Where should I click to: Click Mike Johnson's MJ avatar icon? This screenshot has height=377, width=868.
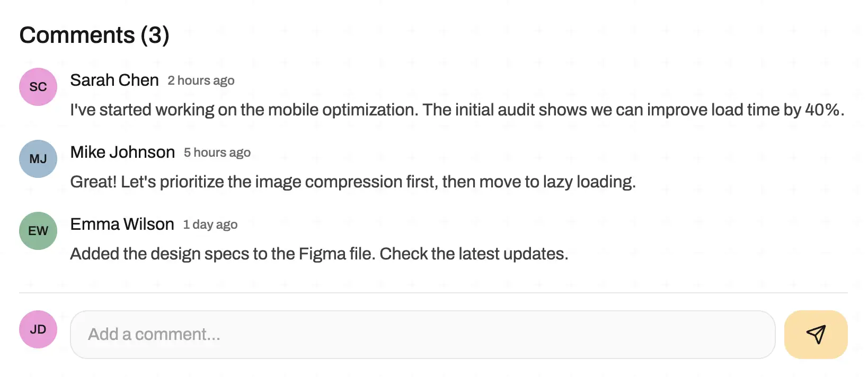[38, 158]
